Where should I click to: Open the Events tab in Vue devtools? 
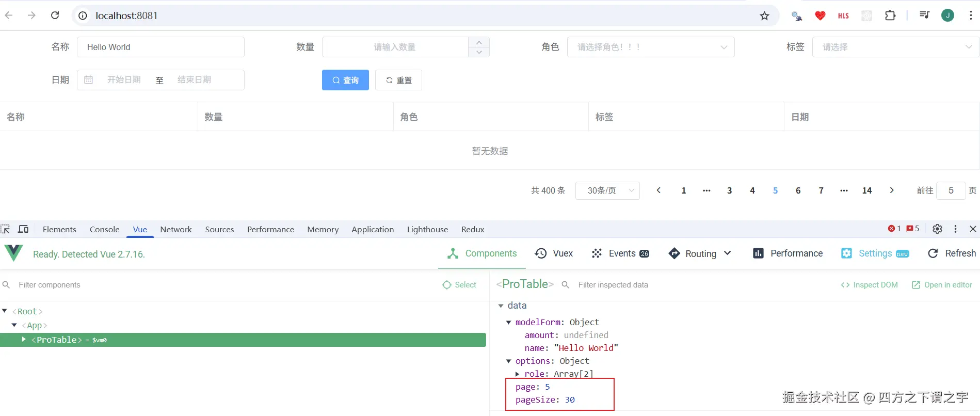click(x=620, y=253)
